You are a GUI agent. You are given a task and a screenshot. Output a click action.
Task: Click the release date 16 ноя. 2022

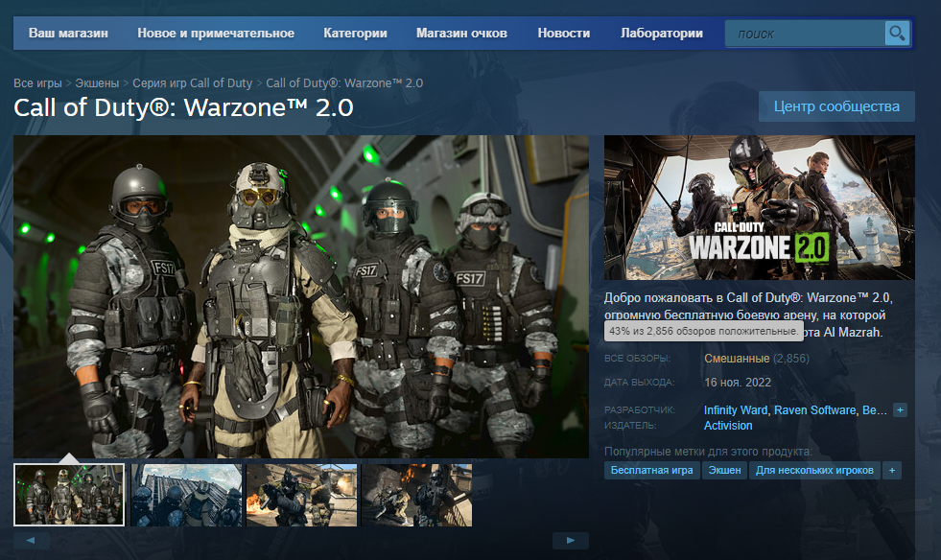738,383
